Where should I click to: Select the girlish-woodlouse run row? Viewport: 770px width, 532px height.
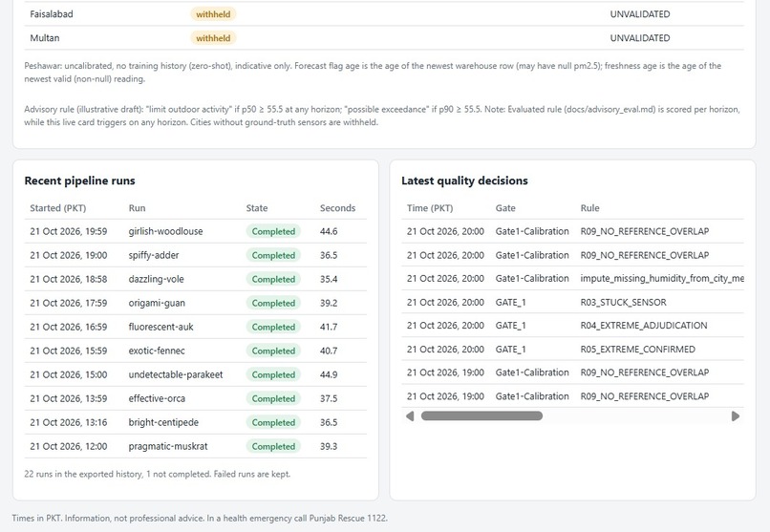click(x=196, y=231)
